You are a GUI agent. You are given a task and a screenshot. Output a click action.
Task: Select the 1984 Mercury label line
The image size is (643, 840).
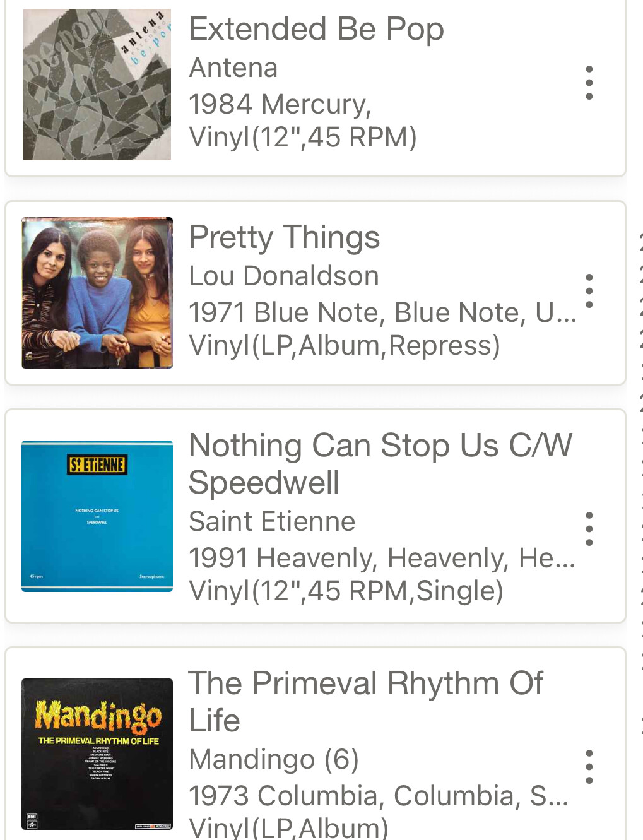pos(280,104)
